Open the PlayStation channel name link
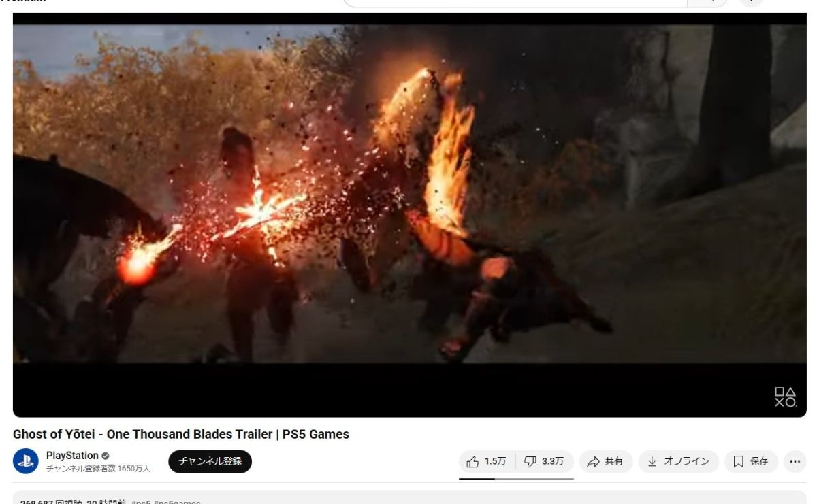Image resolution: width=817 pixels, height=504 pixels. 72,455
